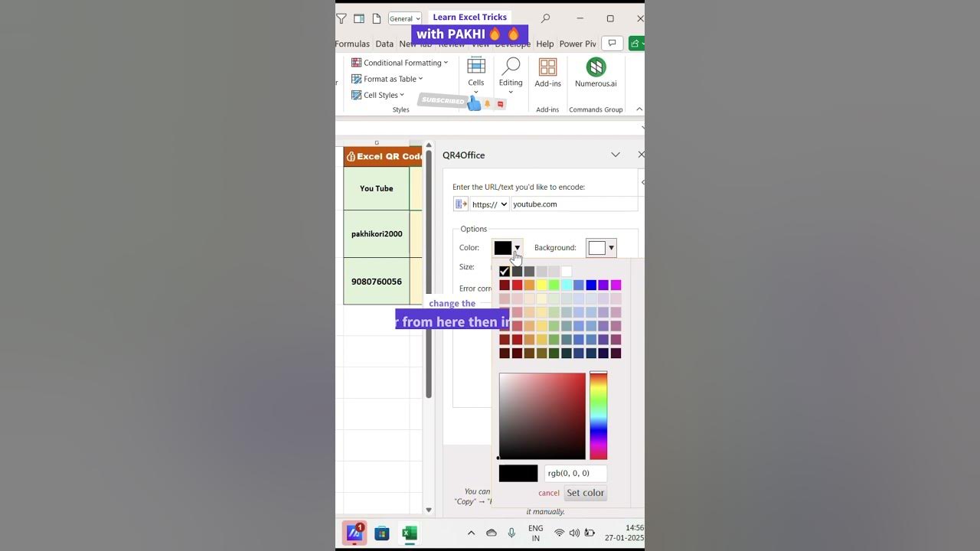Viewport: 980px width, 551px height.
Task: Click inside the saturation gradient square
Action: 542,416
